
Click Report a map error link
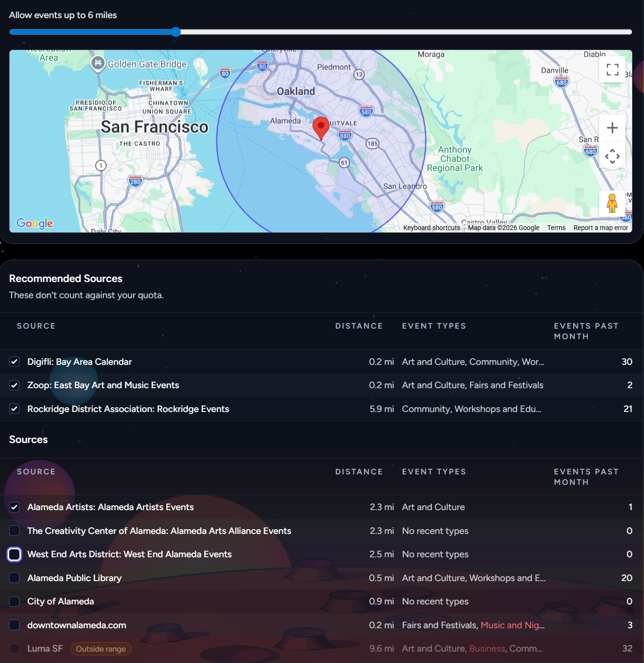600,228
